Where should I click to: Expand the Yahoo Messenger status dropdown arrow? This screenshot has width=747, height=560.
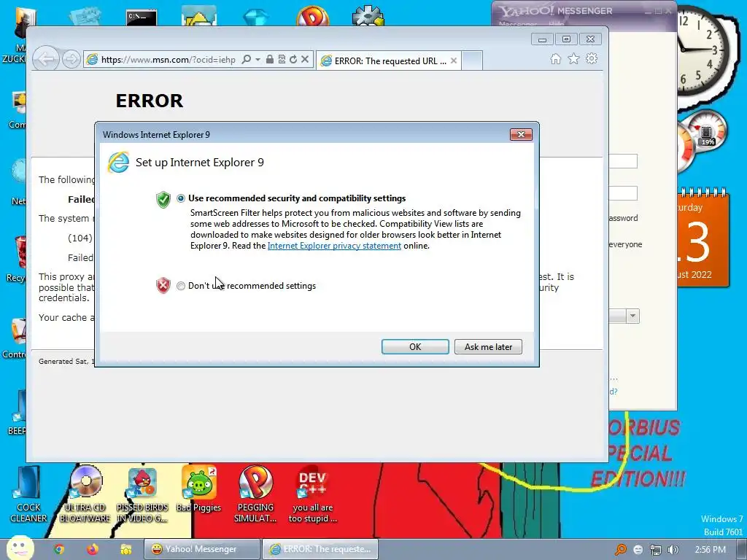coord(632,316)
